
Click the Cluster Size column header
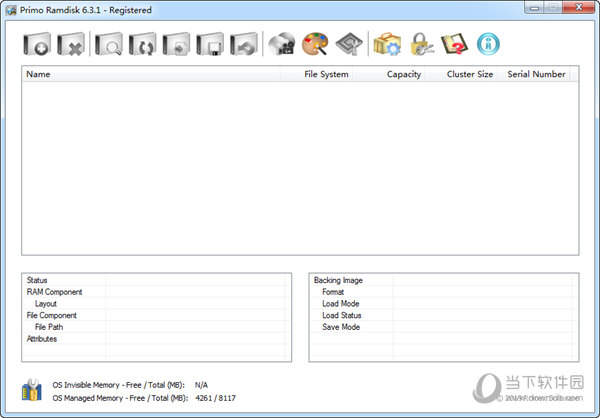468,74
